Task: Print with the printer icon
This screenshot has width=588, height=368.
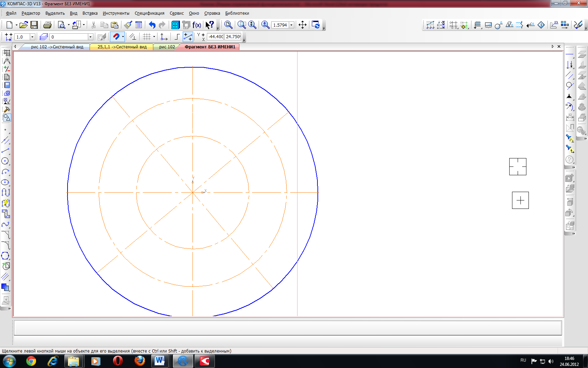Action: 47,25
